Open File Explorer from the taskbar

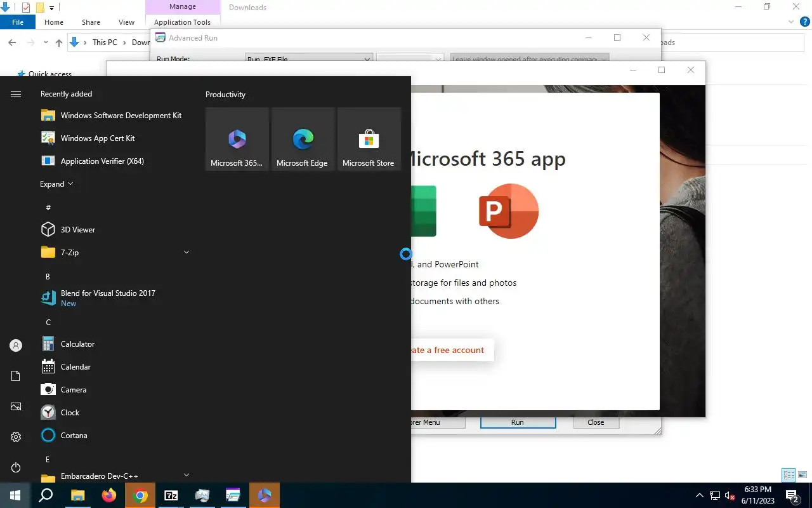pyautogui.click(x=77, y=495)
